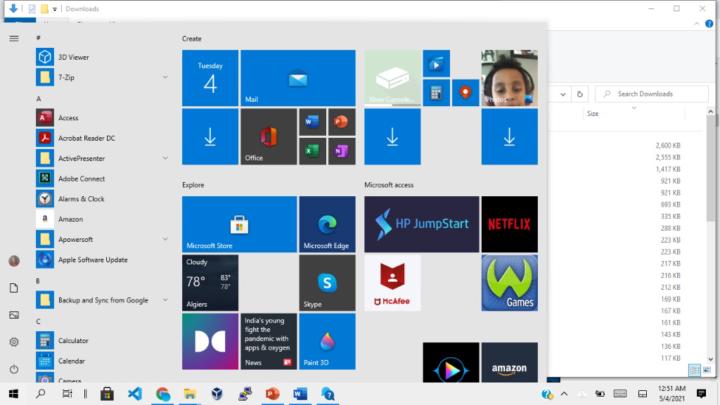Click the Power button in Start sidebar
The width and height of the screenshot is (720, 405).
[x=14, y=369]
